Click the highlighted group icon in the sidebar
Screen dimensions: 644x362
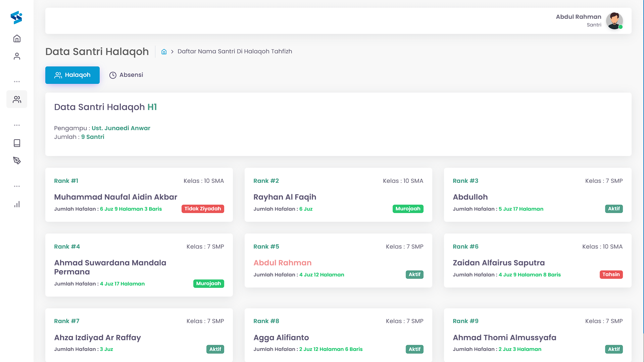click(x=17, y=99)
